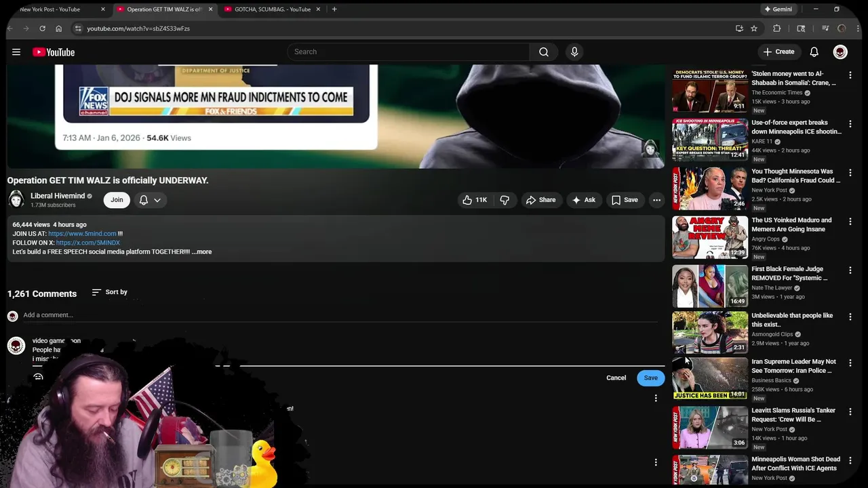868x488 pixels.
Task: Go to the YouTube home logo
Action: pos(54,52)
